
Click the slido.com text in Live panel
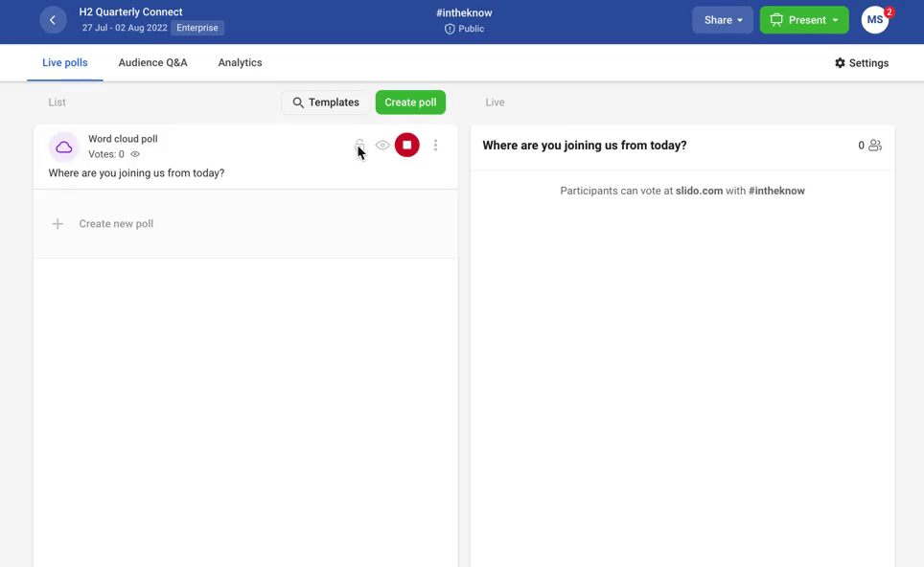[699, 191]
